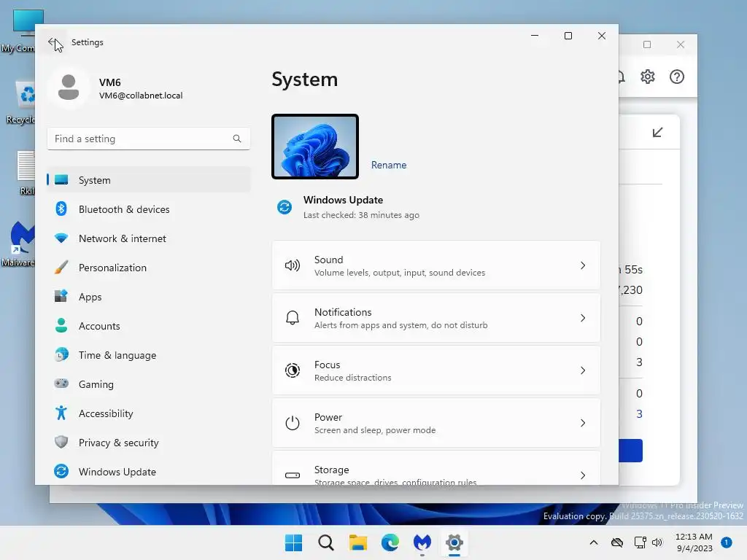747x560 pixels.
Task: Open taskbar Search
Action: pos(326,542)
